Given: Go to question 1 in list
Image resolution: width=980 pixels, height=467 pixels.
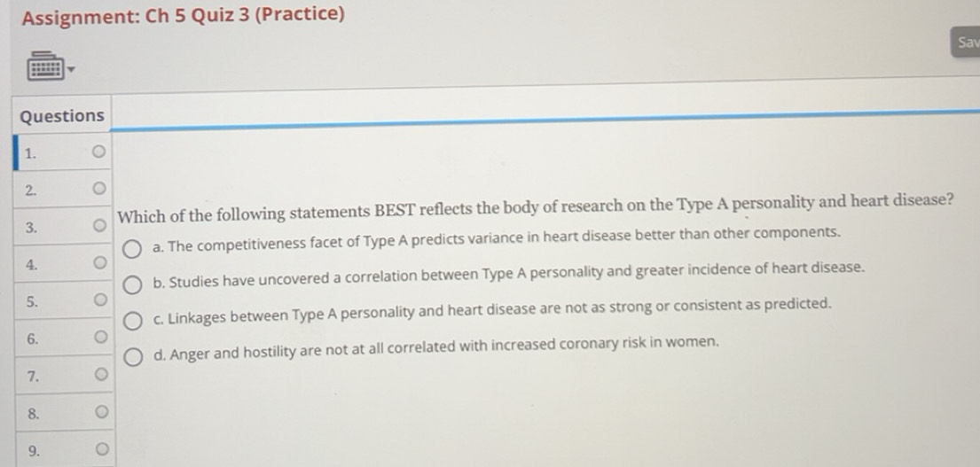Looking at the screenshot, I should point(30,153).
